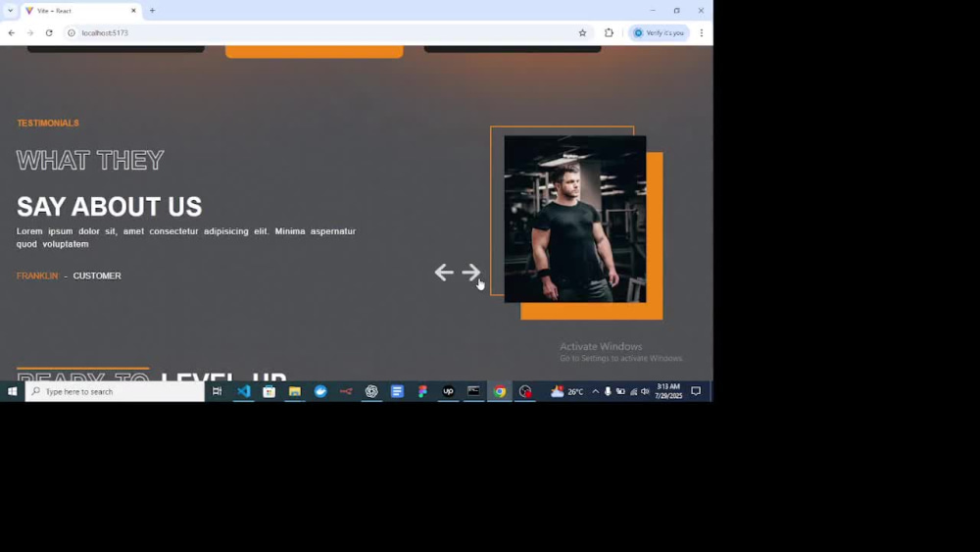Viewport: 980px width, 552px height.
Task: Open the Chrome extensions puzzle icon
Action: coord(609,32)
